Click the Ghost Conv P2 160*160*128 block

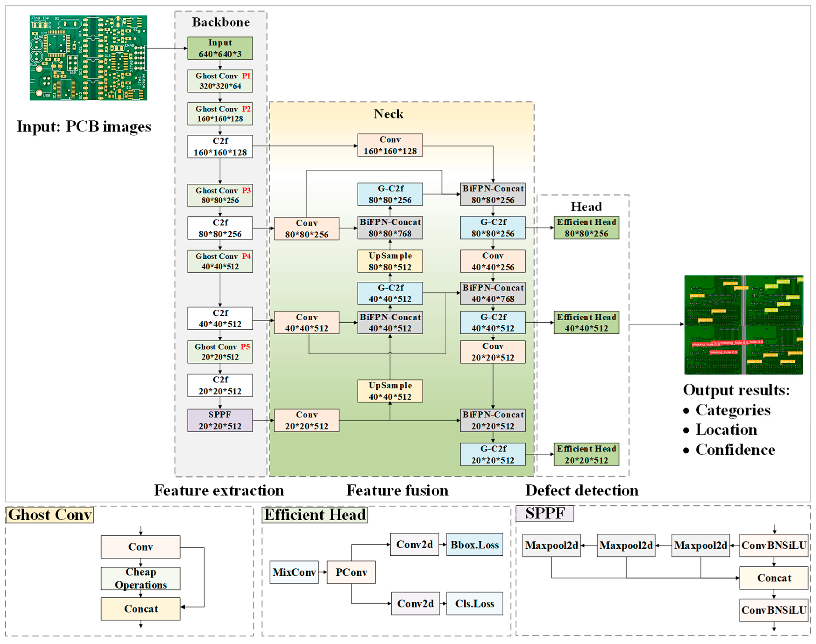220,114
